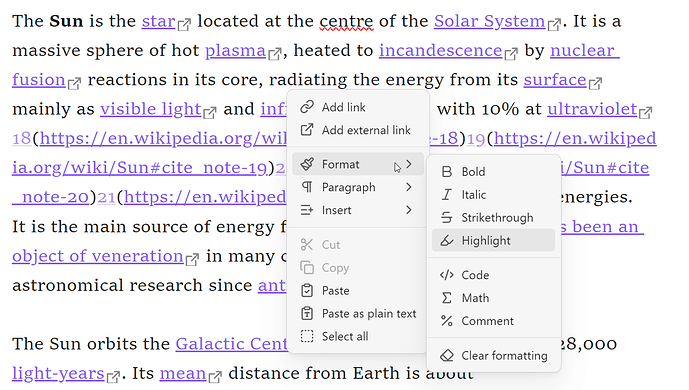Click the Highlight marker icon

point(446,241)
